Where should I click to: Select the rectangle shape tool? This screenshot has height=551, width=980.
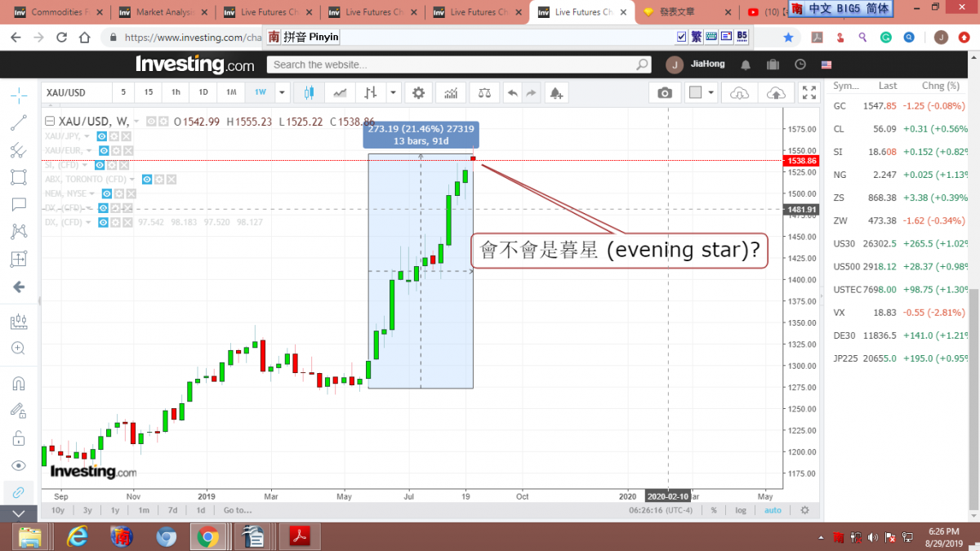point(19,177)
